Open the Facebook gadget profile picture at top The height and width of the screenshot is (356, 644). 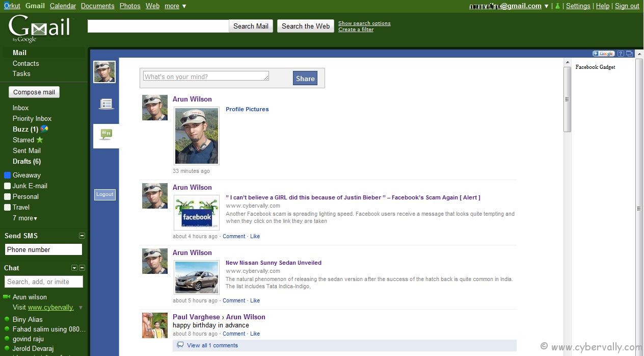104,72
